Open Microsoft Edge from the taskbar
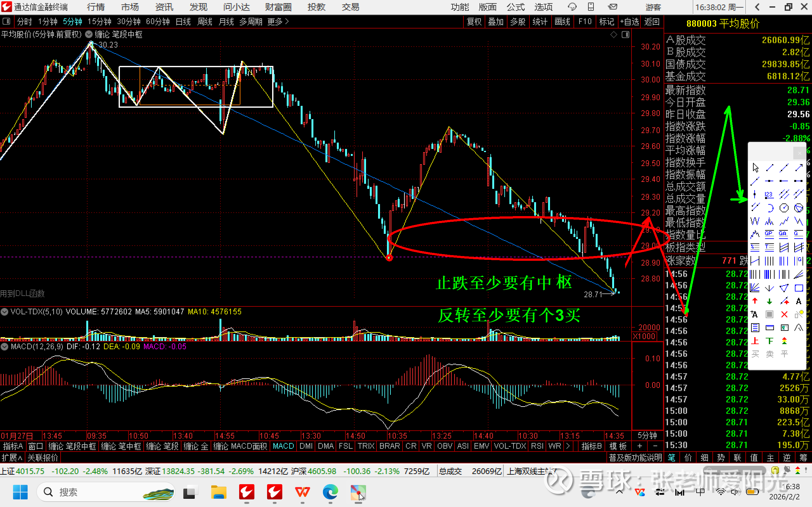Image resolution: width=812 pixels, height=507 pixels. [x=330, y=492]
